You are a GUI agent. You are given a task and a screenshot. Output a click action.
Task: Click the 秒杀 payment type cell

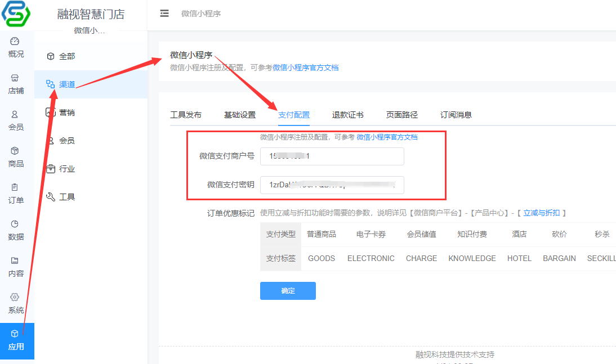(601, 235)
